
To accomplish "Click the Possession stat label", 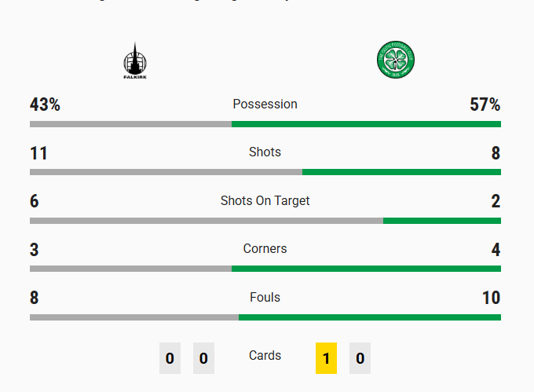I will click(265, 104).
